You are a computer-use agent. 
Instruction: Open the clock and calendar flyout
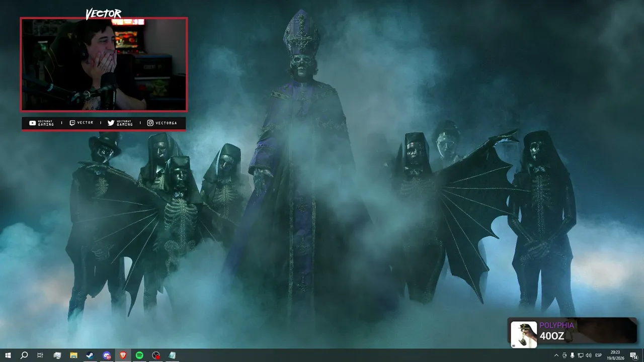pyautogui.click(x=615, y=355)
